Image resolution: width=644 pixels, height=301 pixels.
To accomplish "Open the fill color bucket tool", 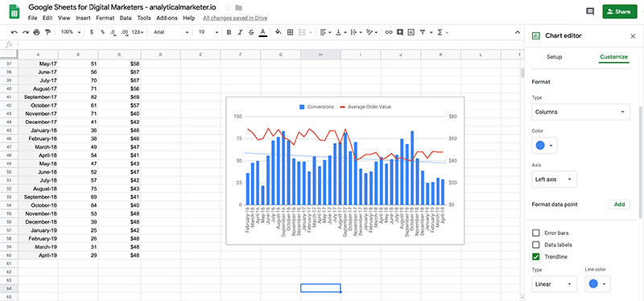I will pyautogui.click(x=278, y=32).
